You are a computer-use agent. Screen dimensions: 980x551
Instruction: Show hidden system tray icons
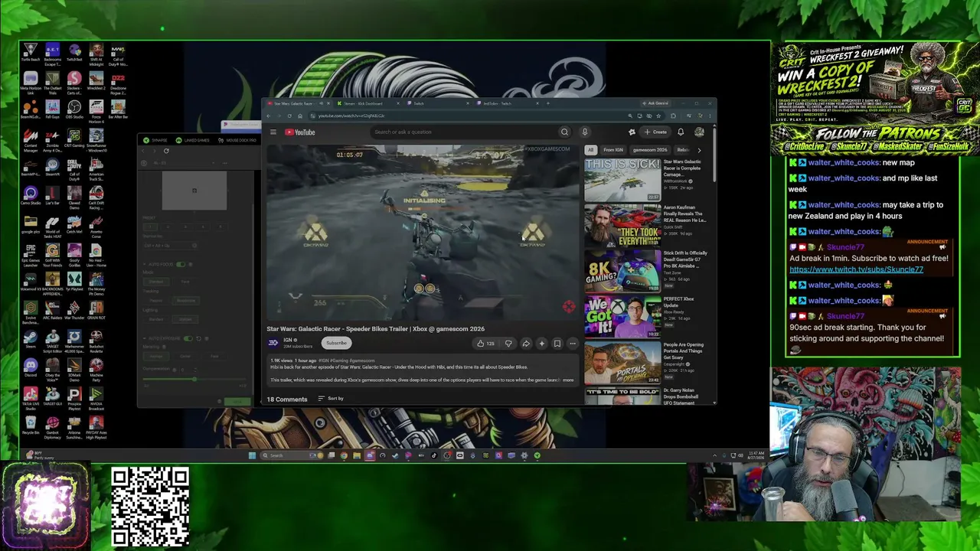[x=714, y=455]
